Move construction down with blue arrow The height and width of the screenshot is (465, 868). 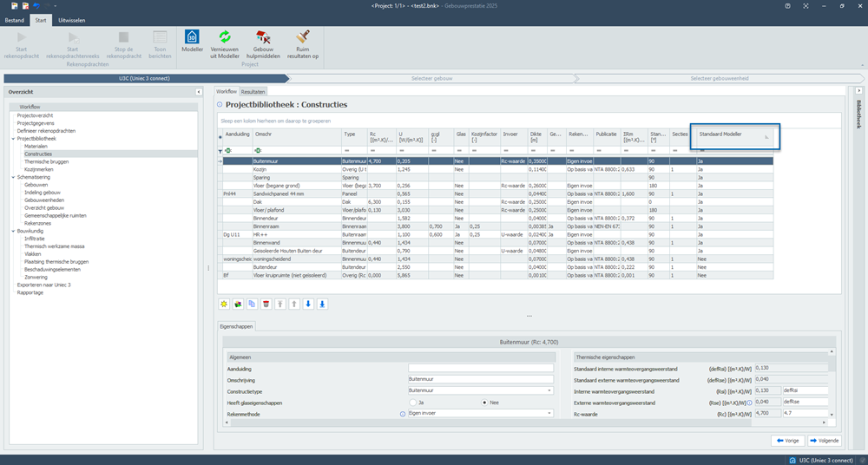309,304
